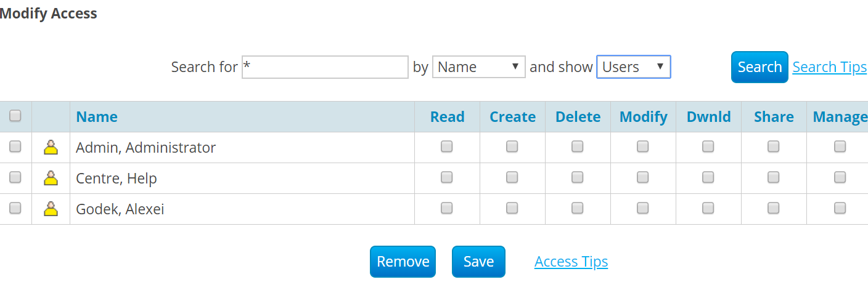Open the search-by Name dropdown

(x=478, y=67)
